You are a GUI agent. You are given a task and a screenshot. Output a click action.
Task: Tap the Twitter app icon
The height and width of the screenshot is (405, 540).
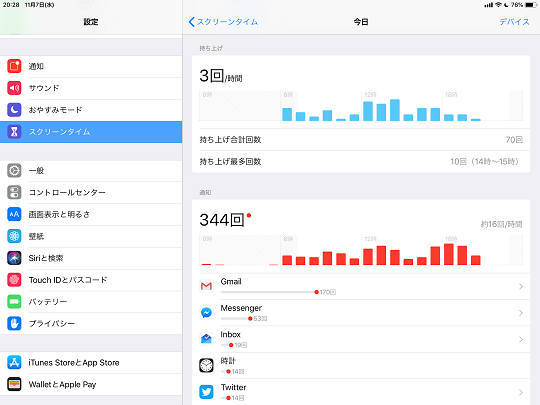(x=206, y=392)
